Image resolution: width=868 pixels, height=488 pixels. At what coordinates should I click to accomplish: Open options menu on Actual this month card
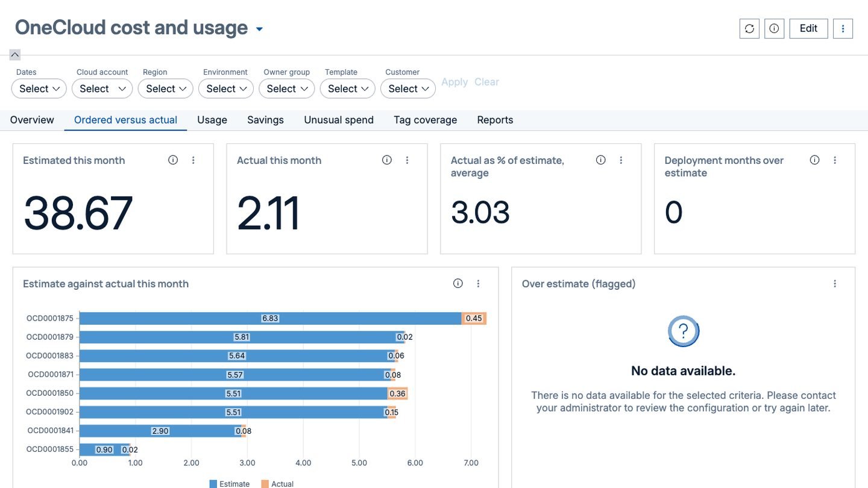(407, 160)
